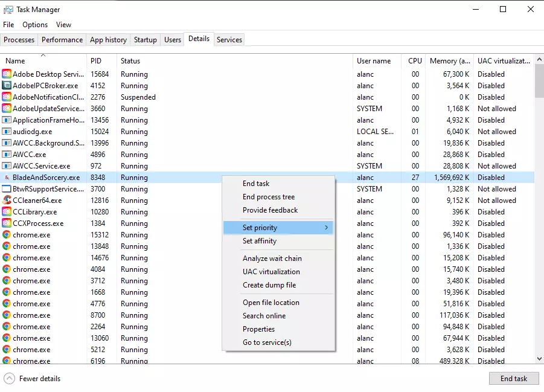
Task: Click the CCleaner64.exe process icon
Action: coord(7,201)
